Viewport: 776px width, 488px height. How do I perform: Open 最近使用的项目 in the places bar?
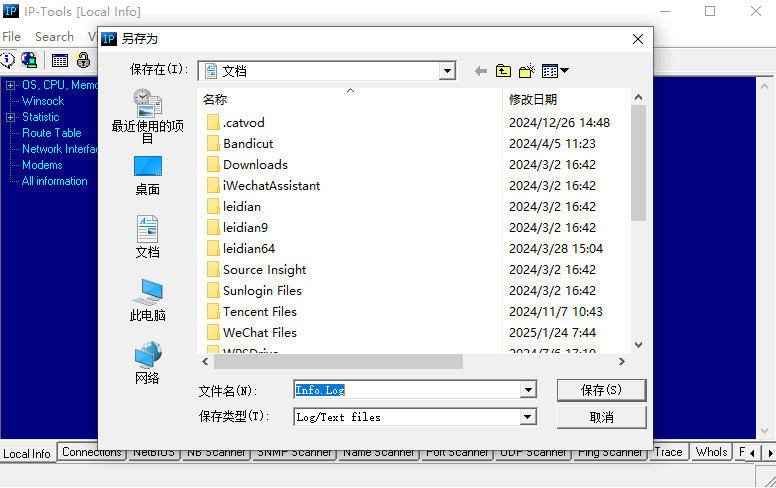147,116
